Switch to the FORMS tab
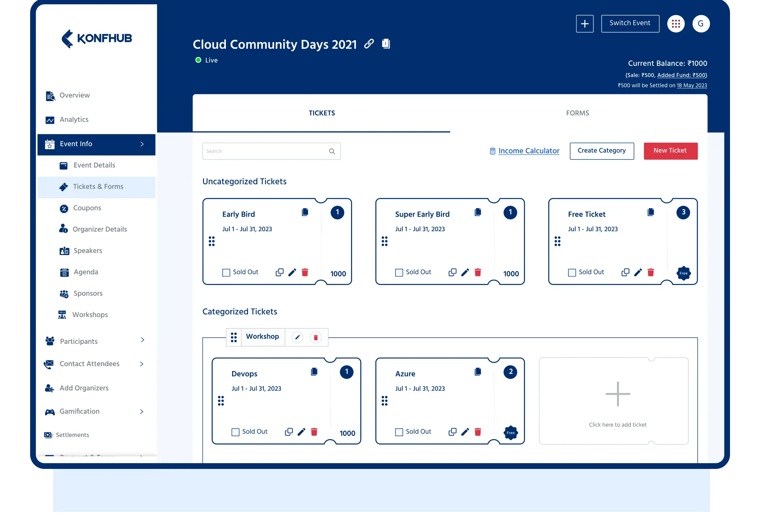 point(577,113)
